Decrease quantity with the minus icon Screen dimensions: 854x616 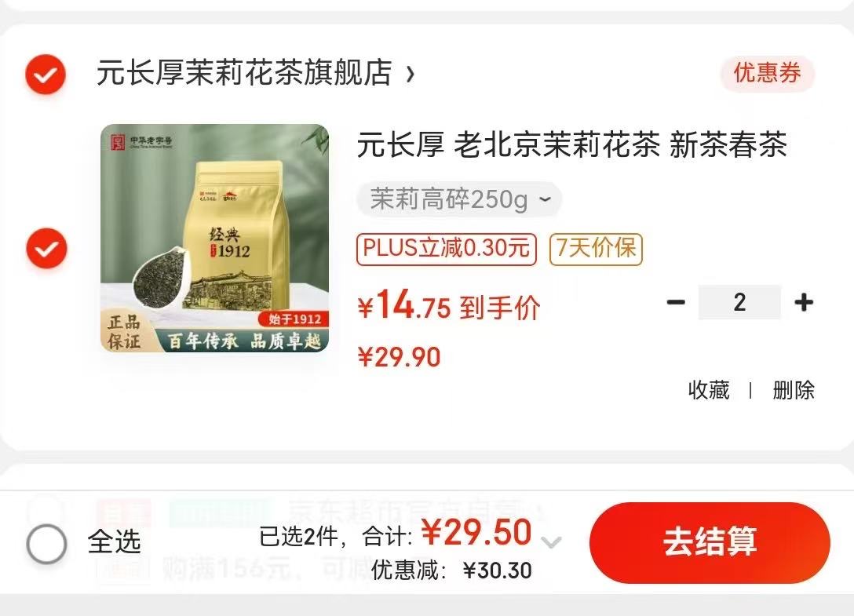[x=676, y=302]
